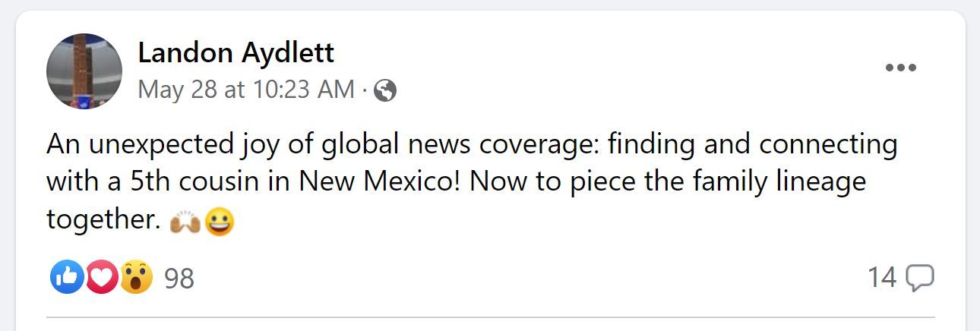Open the post options three-dot menu
Viewport: 980px width, 331px height.
pyautogui.click(x=901, y=68)
